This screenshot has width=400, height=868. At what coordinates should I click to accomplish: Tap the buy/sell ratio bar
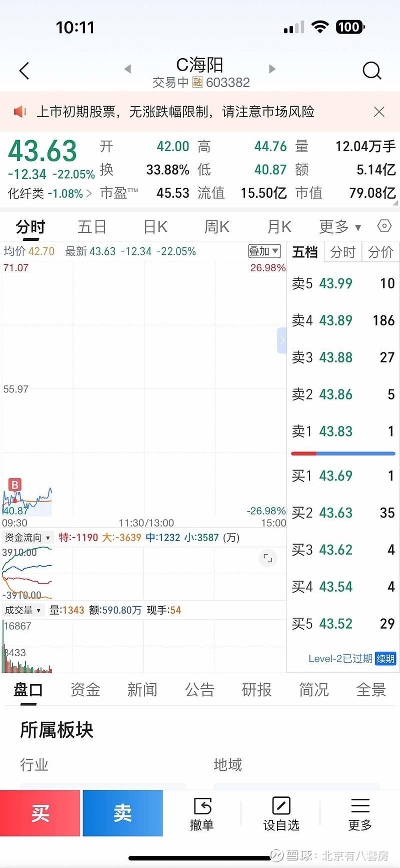point(343,454)
